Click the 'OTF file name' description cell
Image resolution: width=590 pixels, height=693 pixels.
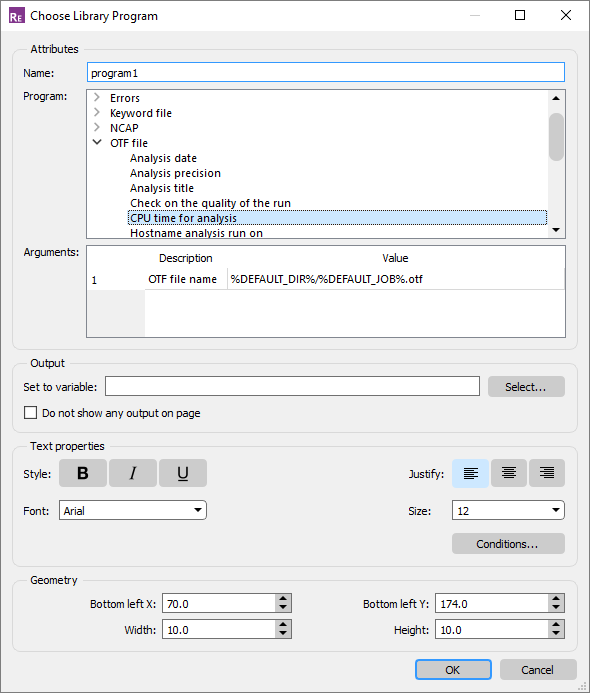[186, 279]
